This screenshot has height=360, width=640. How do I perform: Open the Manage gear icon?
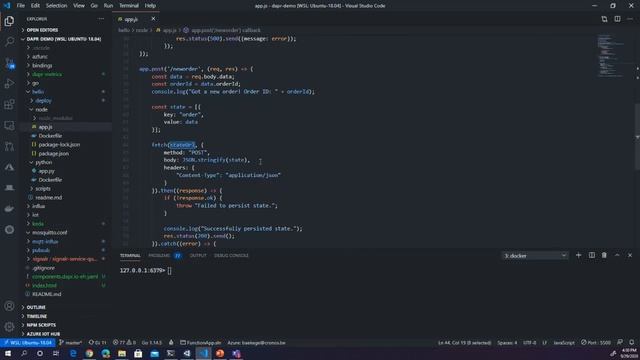point(9,327)
